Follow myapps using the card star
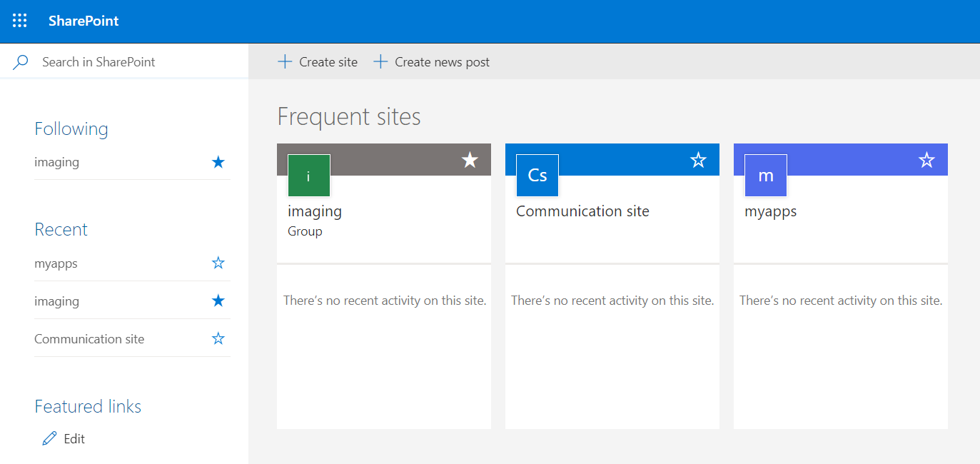This screenshot has height=464, width=980. pyautogui.click(x=926, y=160)
